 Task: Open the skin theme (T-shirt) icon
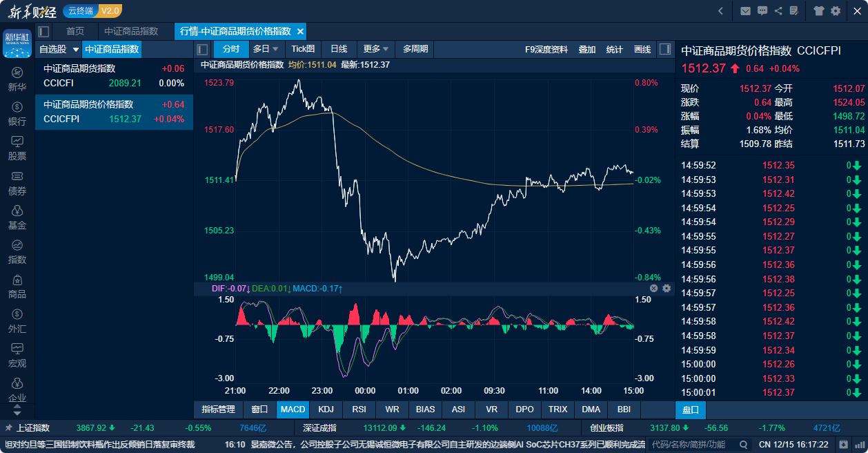[819, 10]
